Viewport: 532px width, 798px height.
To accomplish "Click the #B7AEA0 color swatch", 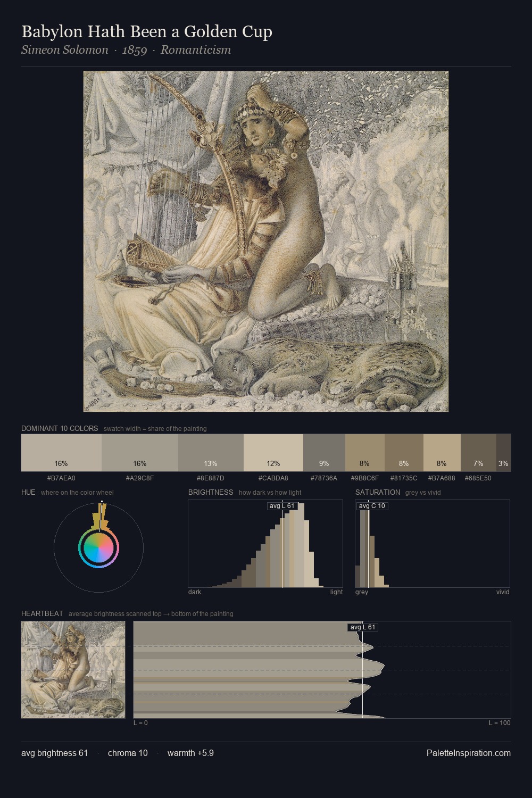I will tap(61, 453).
